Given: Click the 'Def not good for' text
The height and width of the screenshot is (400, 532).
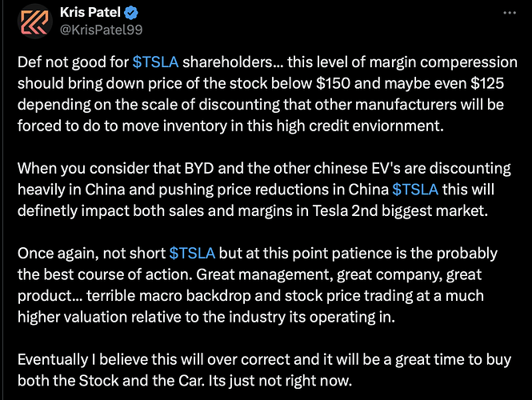Looking at the screenshot, I should [x=73, y=62].
